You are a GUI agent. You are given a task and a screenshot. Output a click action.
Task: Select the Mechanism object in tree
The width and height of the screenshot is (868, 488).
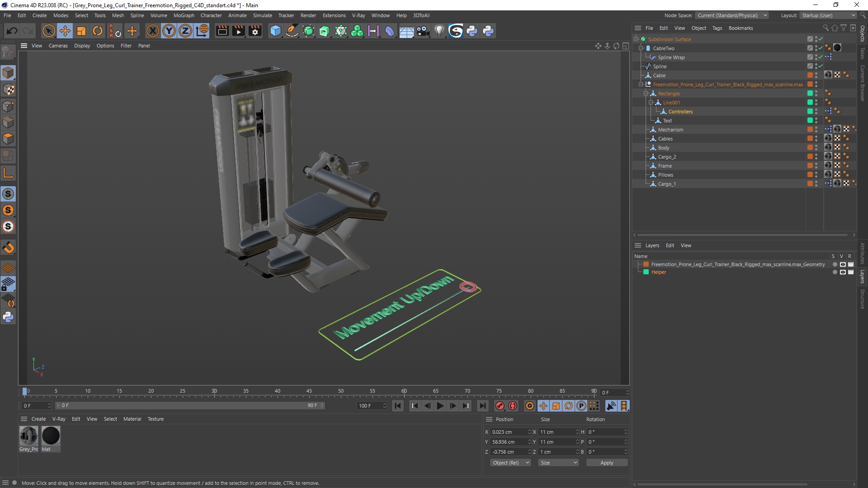[670, 130]
